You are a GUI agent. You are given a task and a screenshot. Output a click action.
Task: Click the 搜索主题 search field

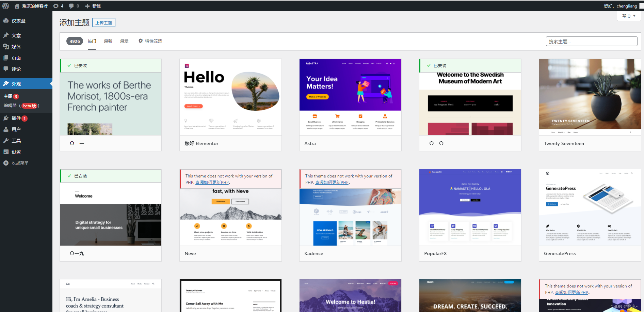pos(592,41)
